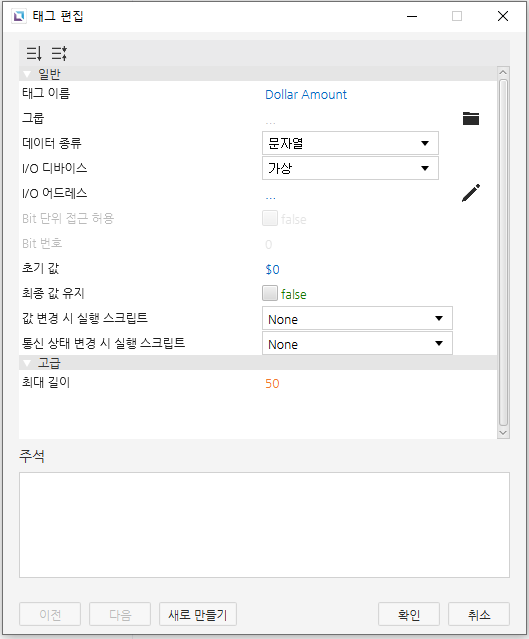
Task: Click the 취소 button
Action: coord(479,614)
